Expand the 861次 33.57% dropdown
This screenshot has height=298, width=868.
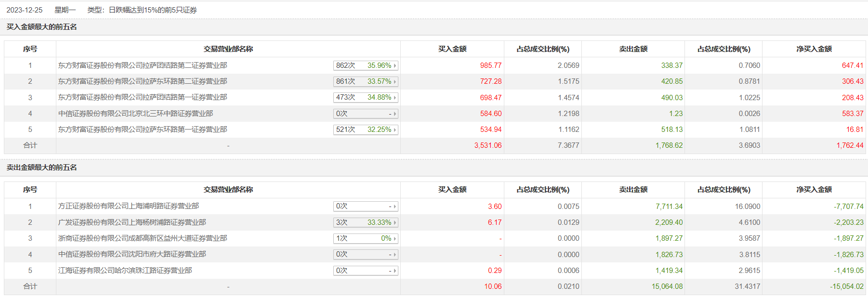point(366,81)
